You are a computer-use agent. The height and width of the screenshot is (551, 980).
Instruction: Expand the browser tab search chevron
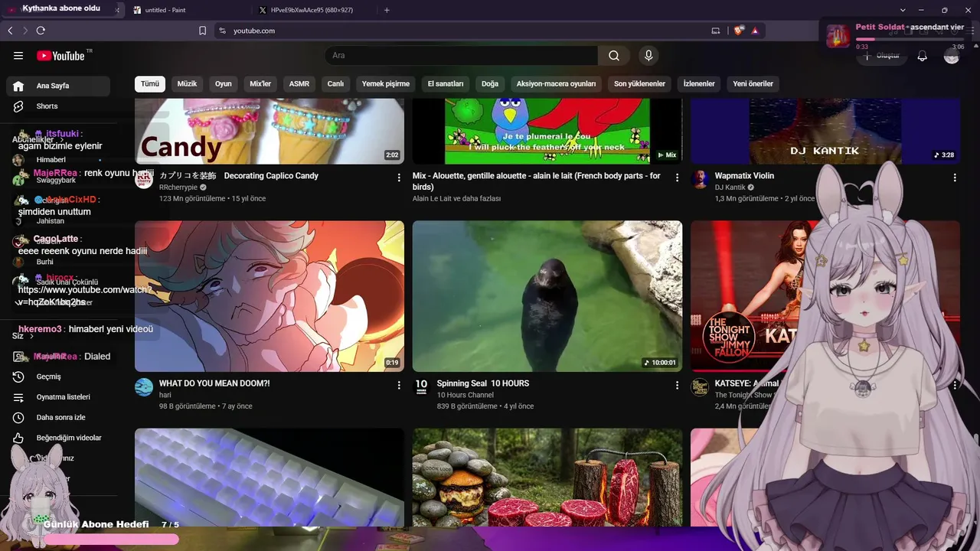click(x=903, y=10)
